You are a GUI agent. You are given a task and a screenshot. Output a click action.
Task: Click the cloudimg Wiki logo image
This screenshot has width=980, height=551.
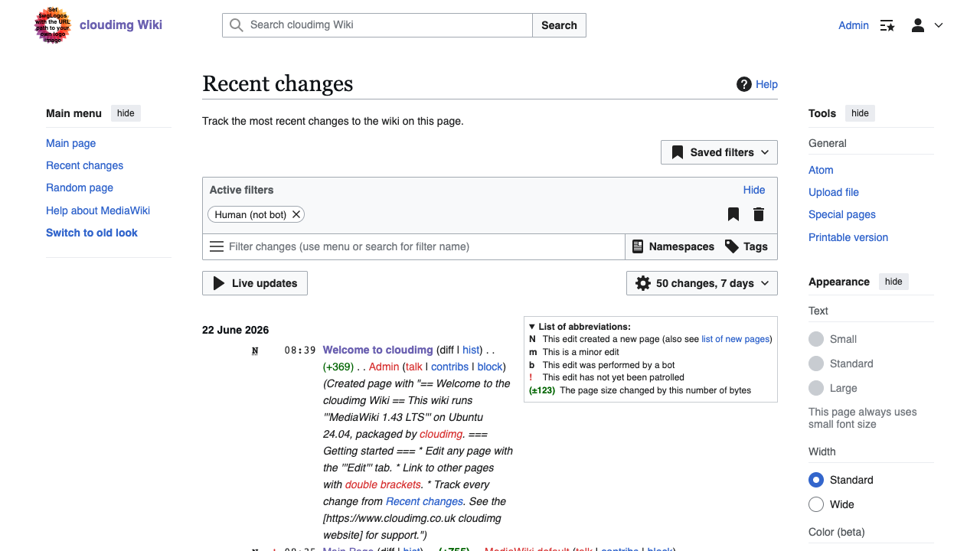coord(53,25)
